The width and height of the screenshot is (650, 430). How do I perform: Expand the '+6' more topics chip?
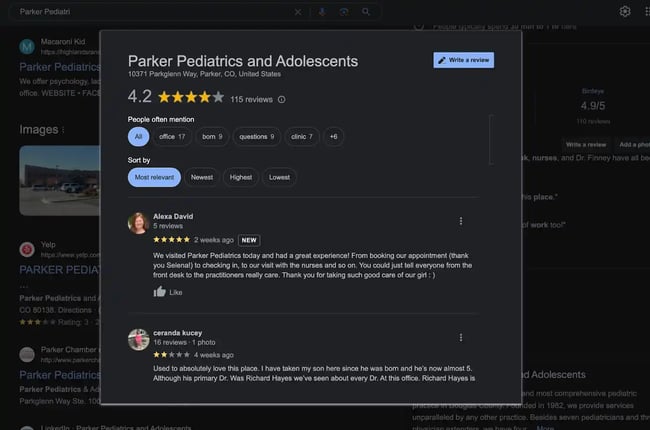333,137
